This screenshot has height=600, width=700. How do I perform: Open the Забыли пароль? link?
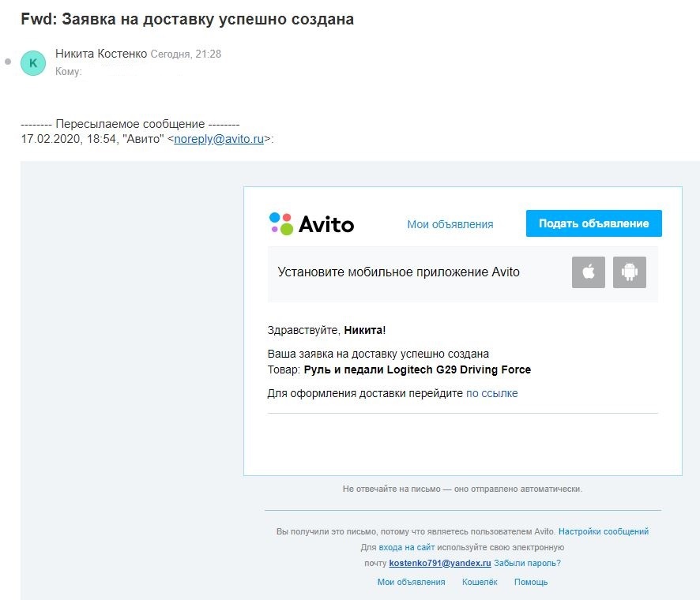click(x=527, y=563)
